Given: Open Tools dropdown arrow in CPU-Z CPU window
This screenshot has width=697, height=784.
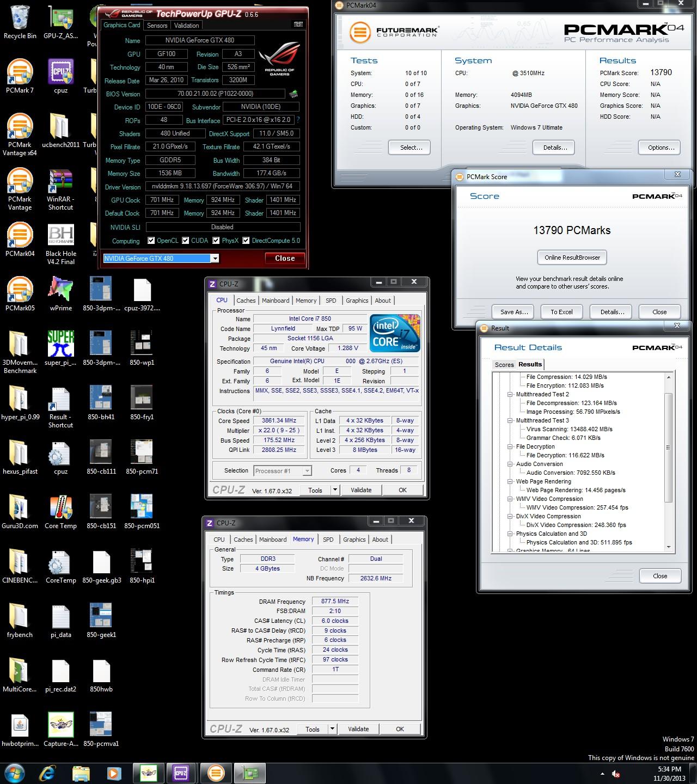Looking at the screenshot, I should (x=335, y=490).
